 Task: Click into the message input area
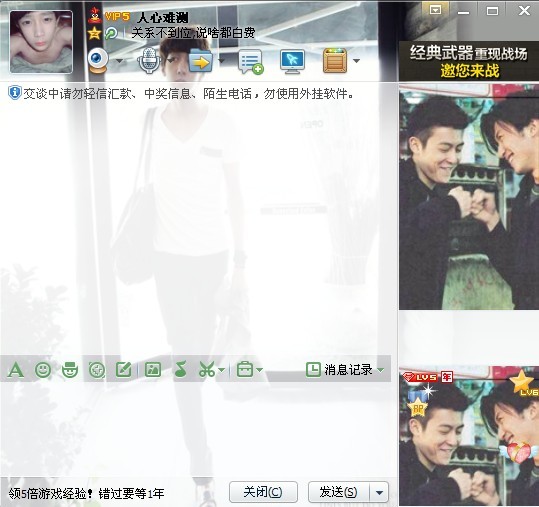(x=195, y=430)
